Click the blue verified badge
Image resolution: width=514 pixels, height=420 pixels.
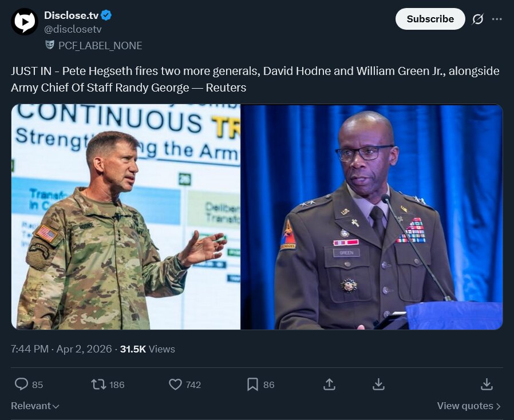[x=106, y=15]
